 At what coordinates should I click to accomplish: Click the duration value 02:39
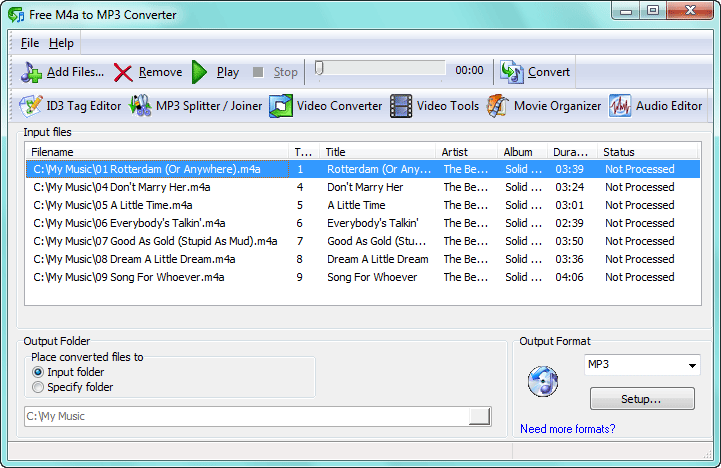click(x=569, y=223)
